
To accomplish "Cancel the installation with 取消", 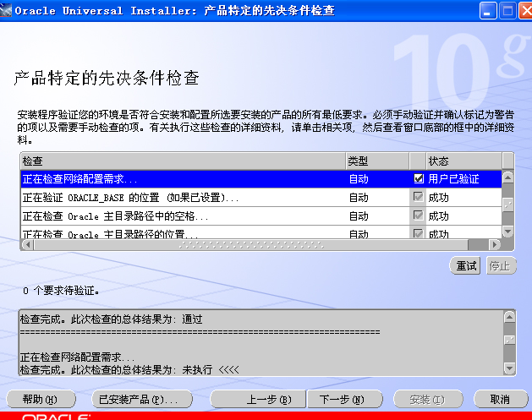I will [500, 400].
